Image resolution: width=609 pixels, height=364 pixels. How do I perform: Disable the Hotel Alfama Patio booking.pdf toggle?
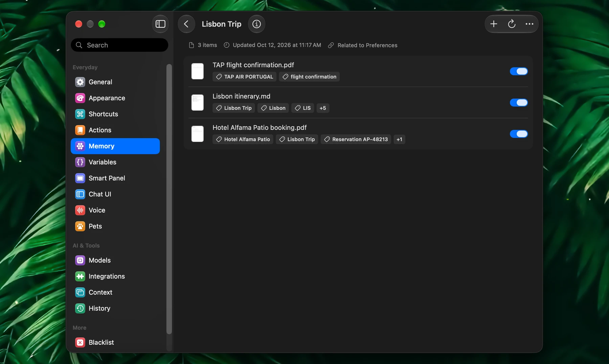[519, 134]
